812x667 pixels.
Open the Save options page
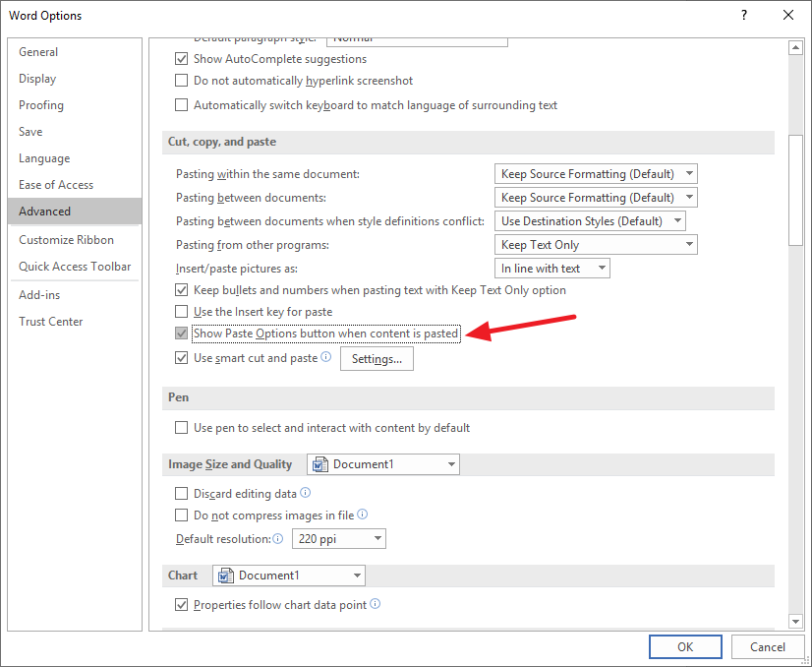point(75,132)
